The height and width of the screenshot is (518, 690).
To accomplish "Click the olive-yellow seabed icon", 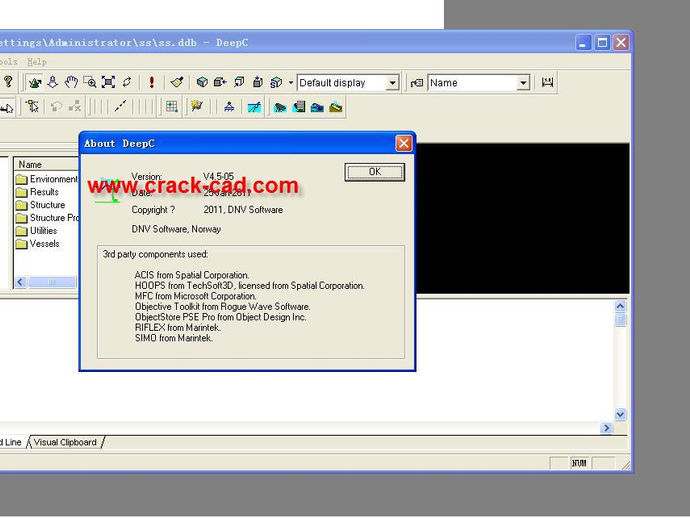I will click(335, 107).
